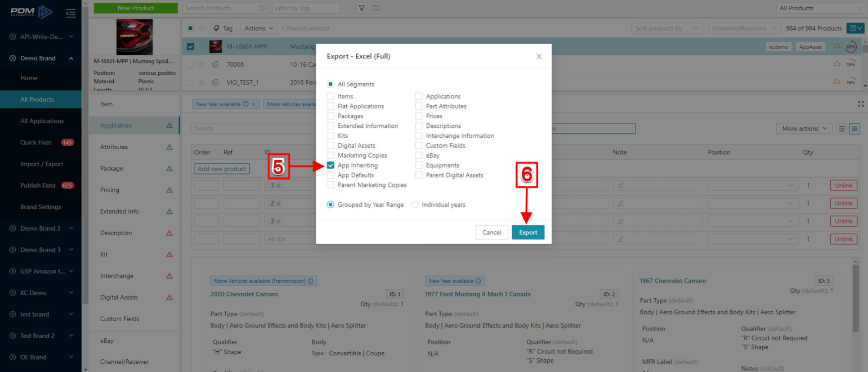868x372 pixels.
Task: Open the product filter funnel icon
Action: tap(362, 8)
